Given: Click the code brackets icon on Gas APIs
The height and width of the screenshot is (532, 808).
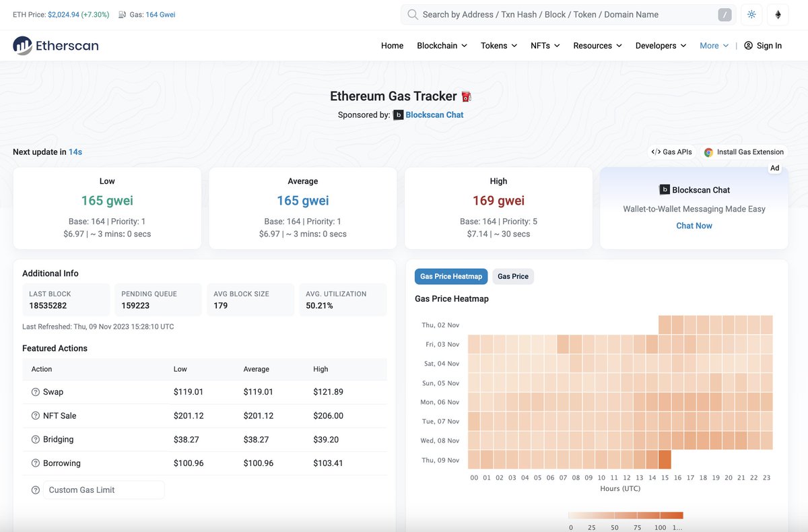Looking at the screenshot, I should (x=656, y=152).
